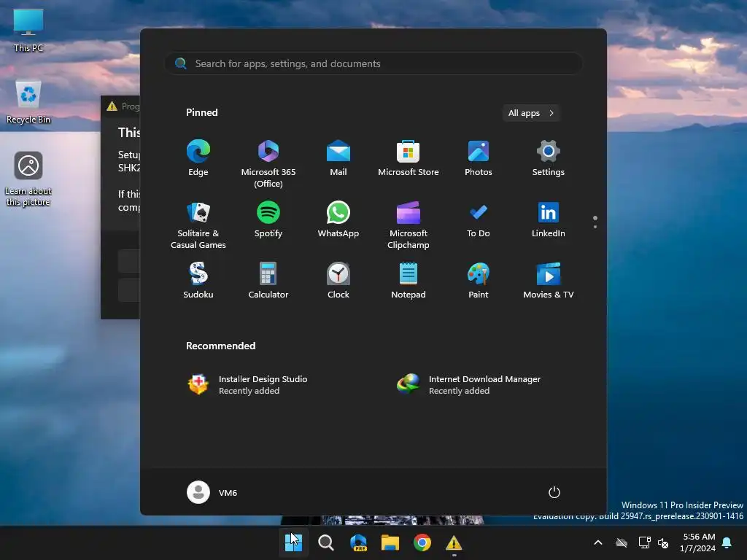The width and height of the screenshot is (747, 560).
Task: Launch Calculator app
Action: (268, 281)
